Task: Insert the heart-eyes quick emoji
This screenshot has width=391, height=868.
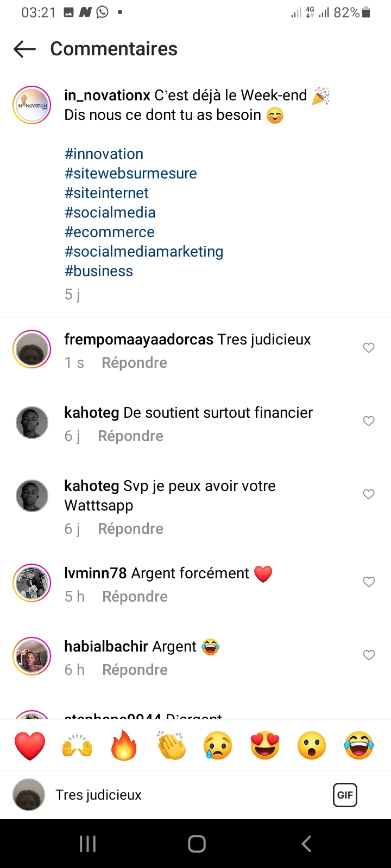Action: pos(265,745)
